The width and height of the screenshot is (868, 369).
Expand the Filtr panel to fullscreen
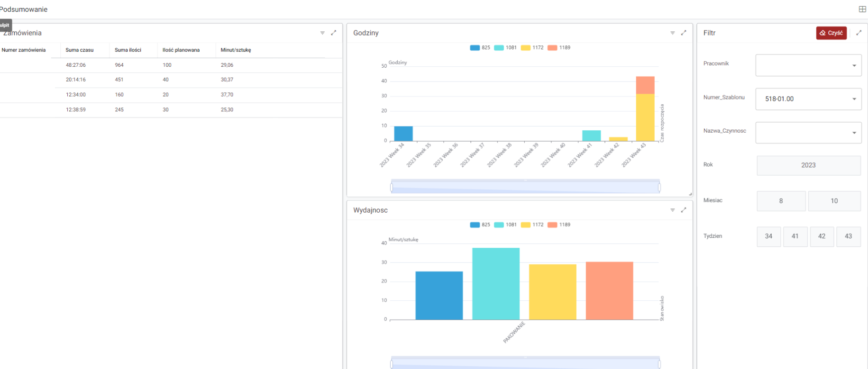click(859, 33)
